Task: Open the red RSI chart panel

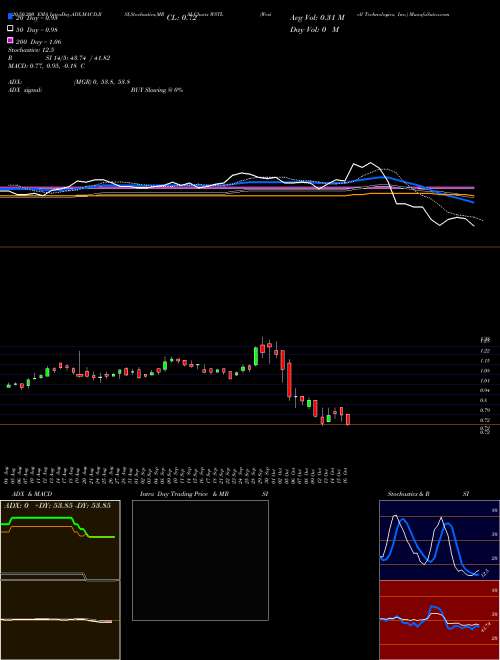Action: [439, 620]
